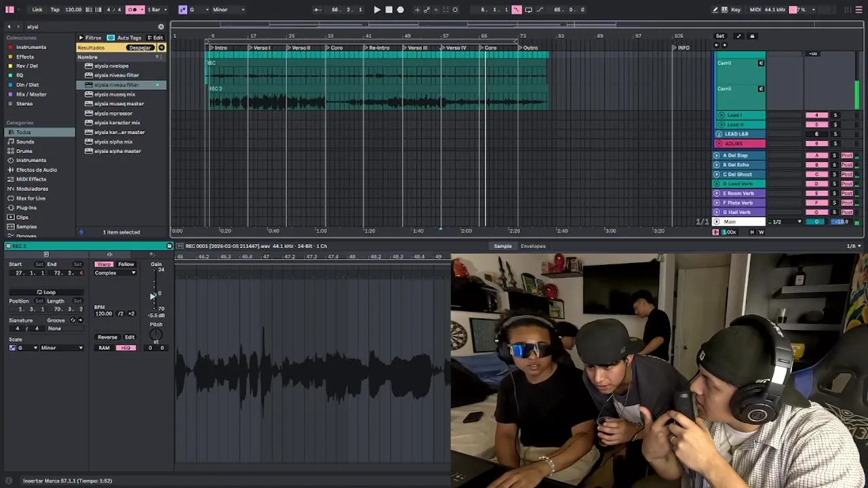
Task: Toggle Auto Tags in browser
Action: [125, 38]
